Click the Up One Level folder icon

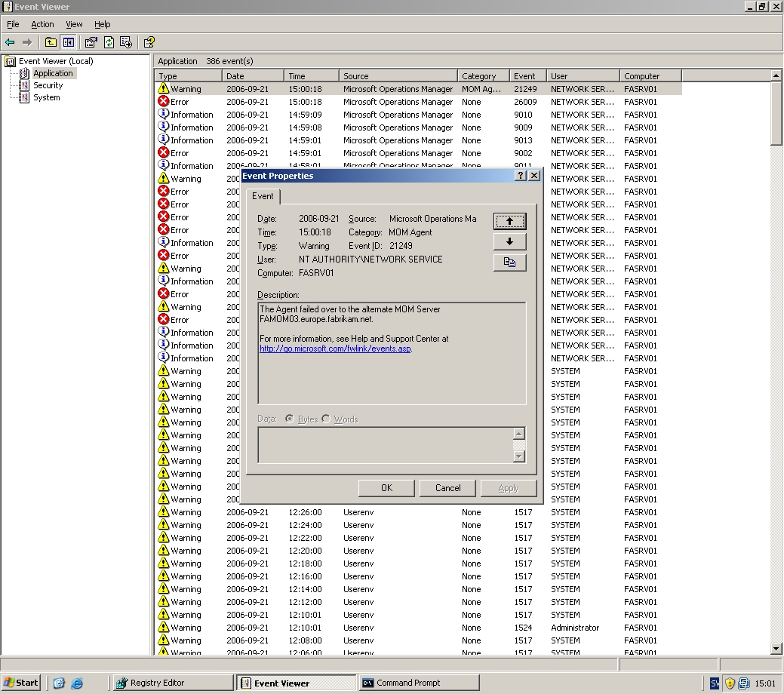(x=51, y=42)
